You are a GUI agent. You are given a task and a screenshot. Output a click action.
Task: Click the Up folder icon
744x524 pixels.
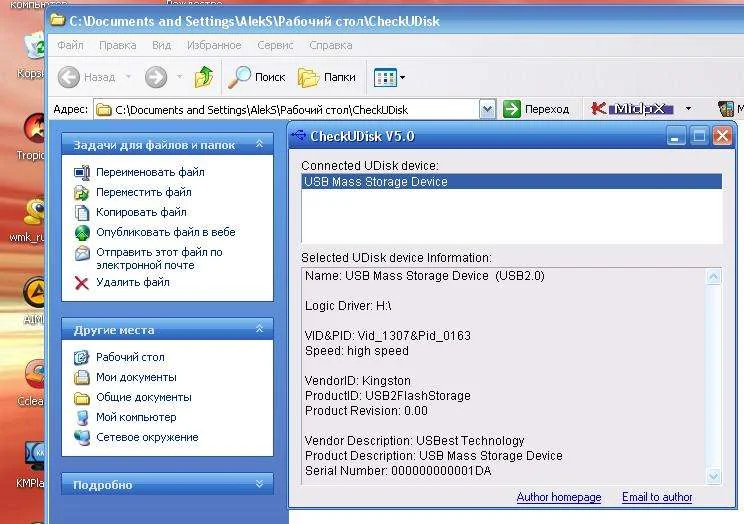pyautogui.click(x=204, y=76)
